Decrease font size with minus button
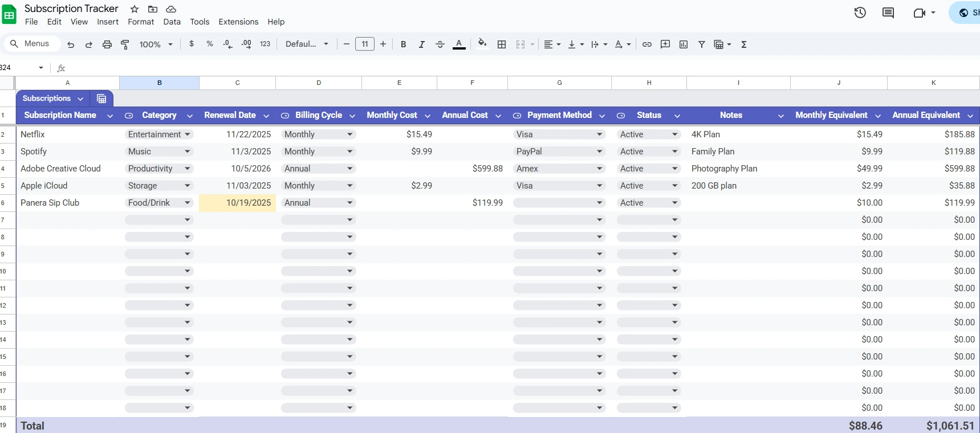The width and height of the screenshot is (980, 433). tap(346, 44)
